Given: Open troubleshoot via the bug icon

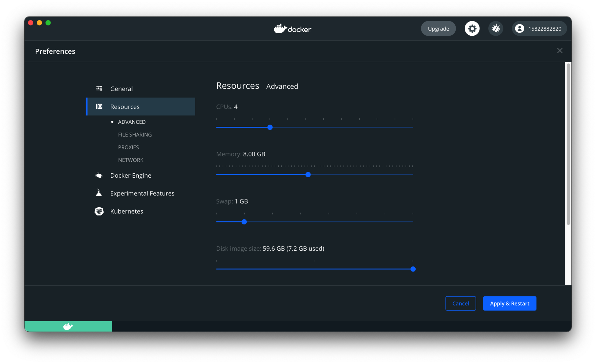Looking at the screenshot, I should click(x=496, y=29).
